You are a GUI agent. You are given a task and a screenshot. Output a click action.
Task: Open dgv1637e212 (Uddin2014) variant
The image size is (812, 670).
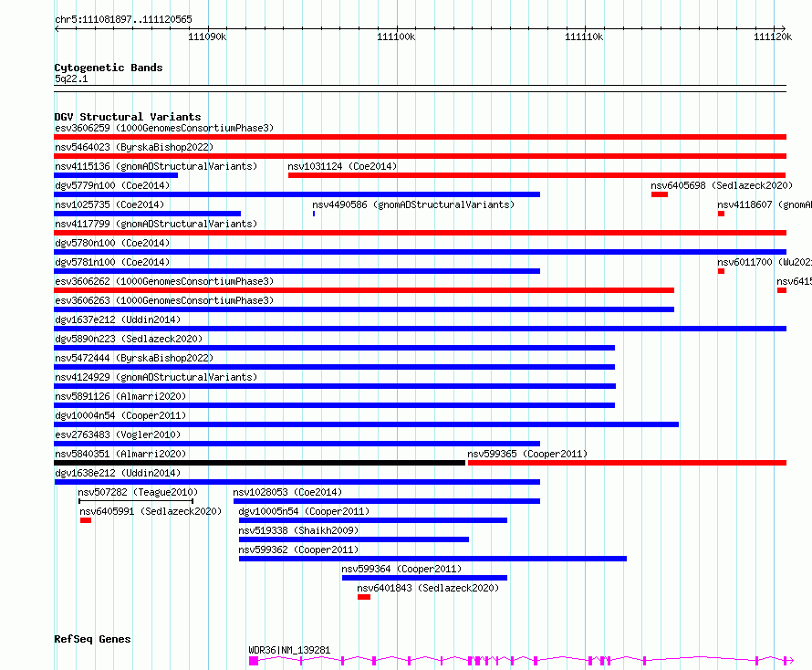pyautogui.click(x=118, y=319)
